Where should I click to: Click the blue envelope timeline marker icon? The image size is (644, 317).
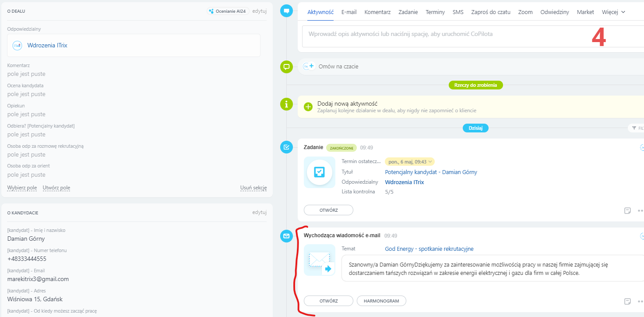286,236
